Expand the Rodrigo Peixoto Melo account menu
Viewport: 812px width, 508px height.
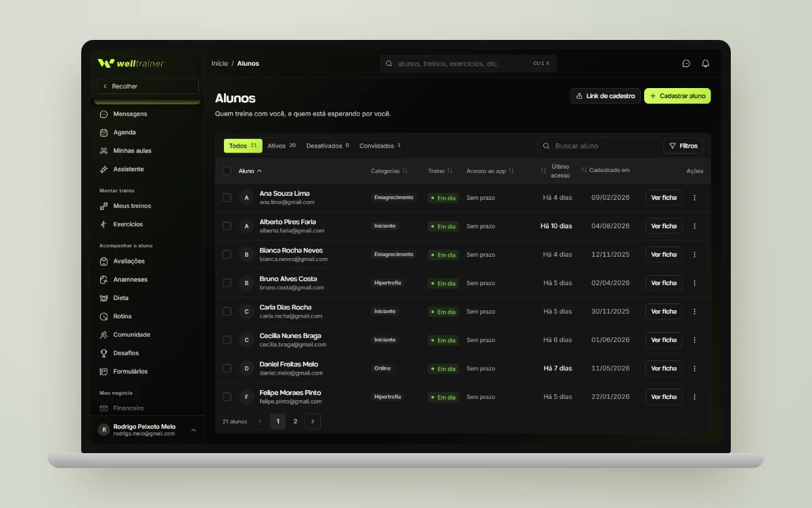194,430
